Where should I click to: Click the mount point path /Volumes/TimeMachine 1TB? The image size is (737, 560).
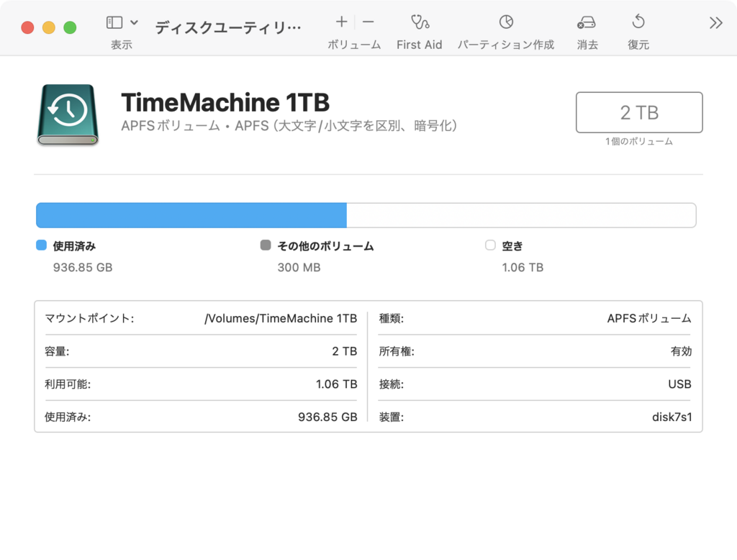(x=281, y=318)
